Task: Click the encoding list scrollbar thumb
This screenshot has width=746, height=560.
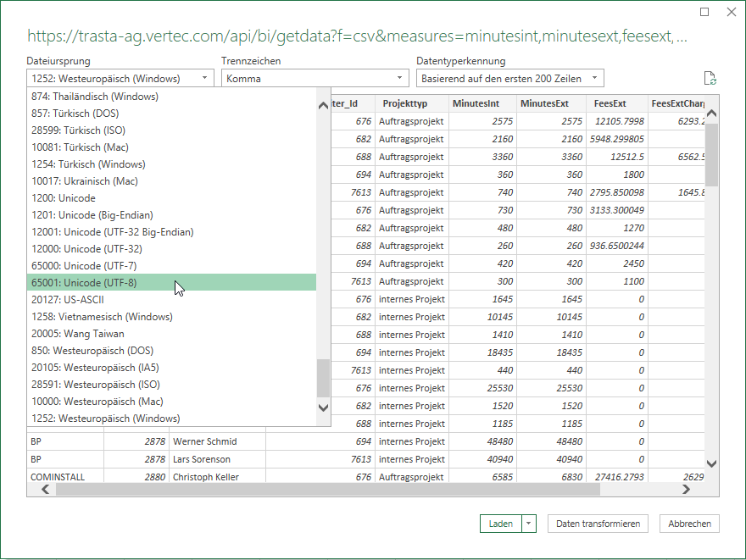Action: tap(323, 378)
